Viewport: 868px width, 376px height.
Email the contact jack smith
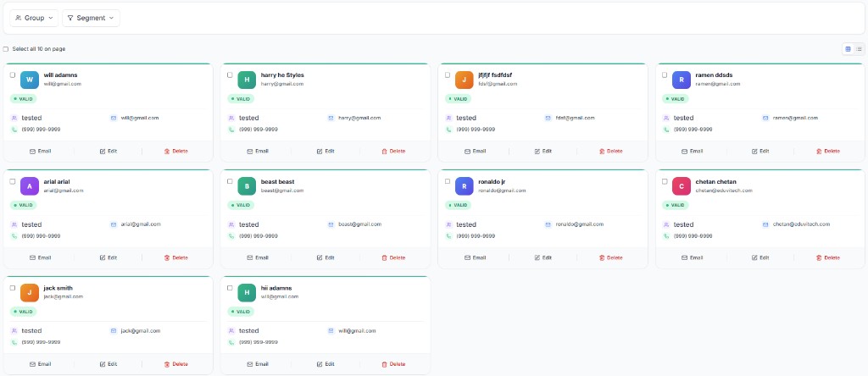coord(40,364)
